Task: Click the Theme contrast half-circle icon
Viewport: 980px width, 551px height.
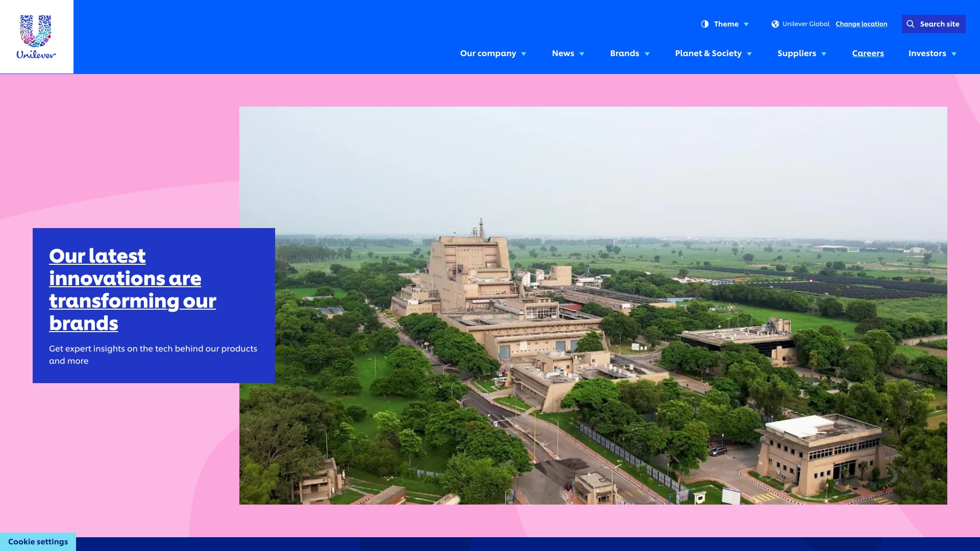Action: coord(705,24)
